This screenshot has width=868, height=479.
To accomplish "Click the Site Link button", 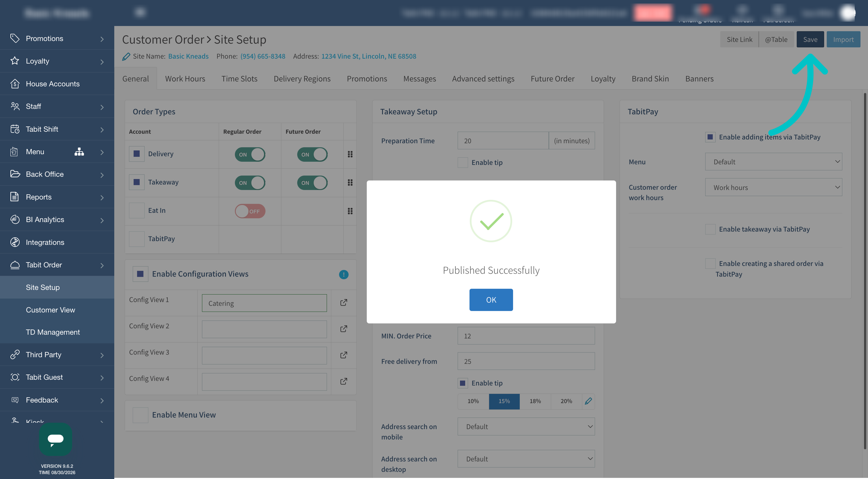I will (x=739, y=40).
